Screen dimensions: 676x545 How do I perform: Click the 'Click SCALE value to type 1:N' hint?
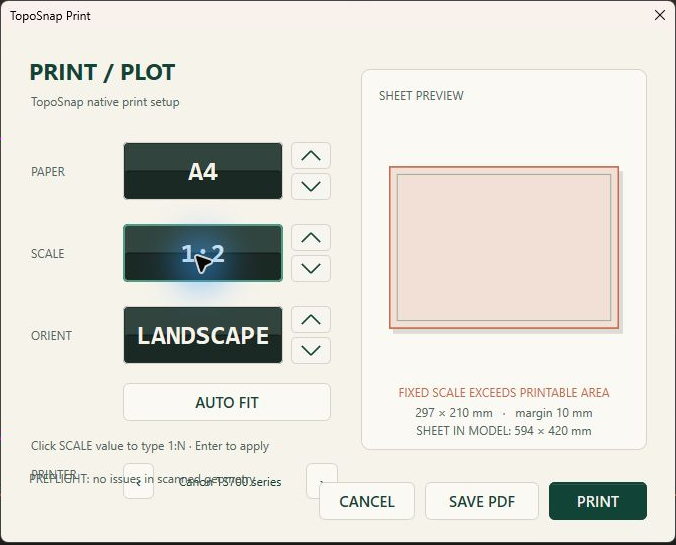pos(108,446)
